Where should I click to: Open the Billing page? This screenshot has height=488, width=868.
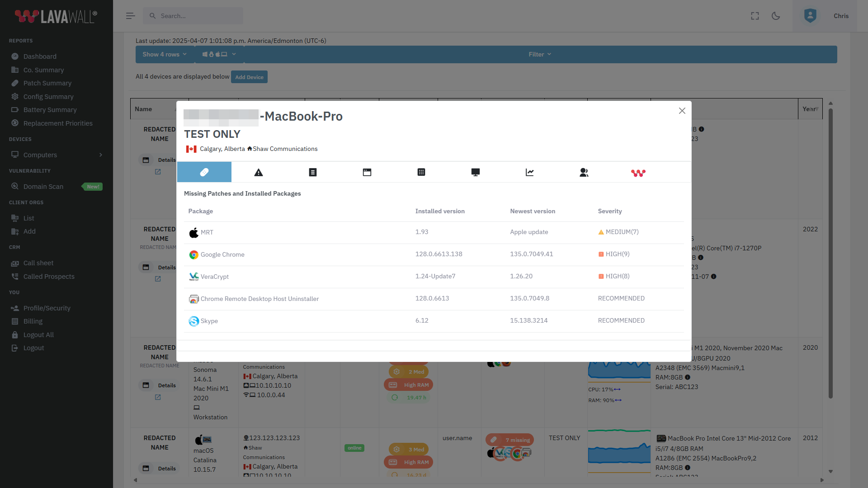pyautogui.click(x=33, y=321)
